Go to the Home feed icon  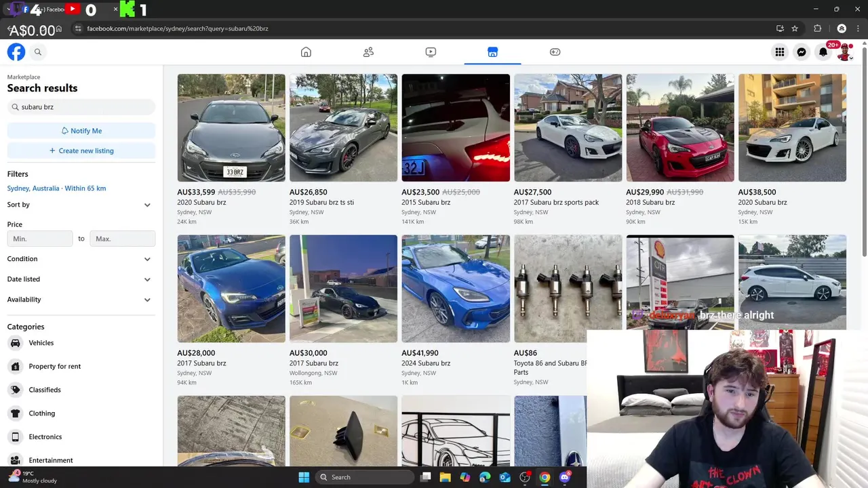pos(306,52)
